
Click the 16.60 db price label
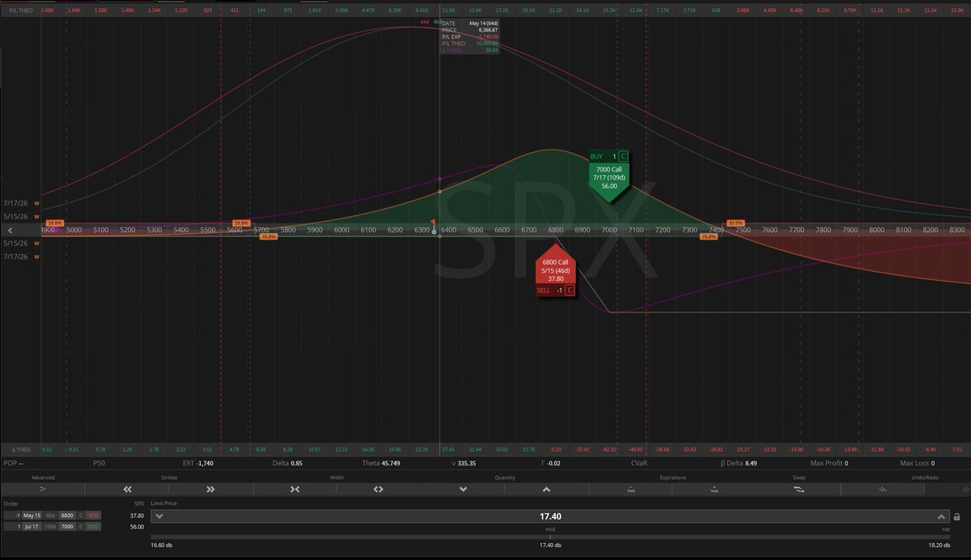(163, 545)
